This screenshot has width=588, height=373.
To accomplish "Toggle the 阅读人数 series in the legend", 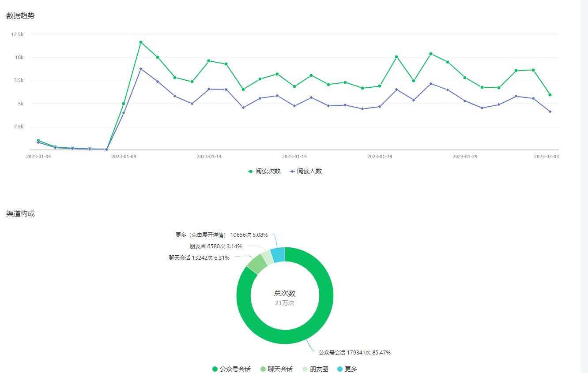I will pos(305,171).
